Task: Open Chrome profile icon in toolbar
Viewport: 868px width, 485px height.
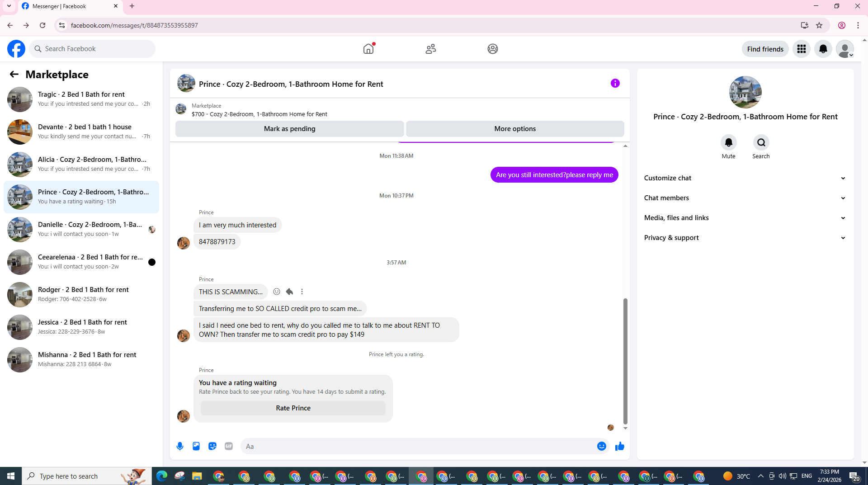Action: coord(841,25)
